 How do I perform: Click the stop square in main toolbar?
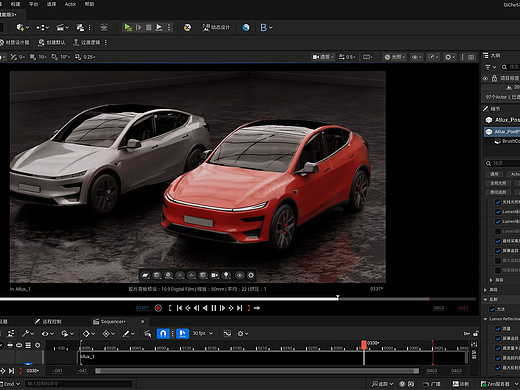tap(149, 27)
